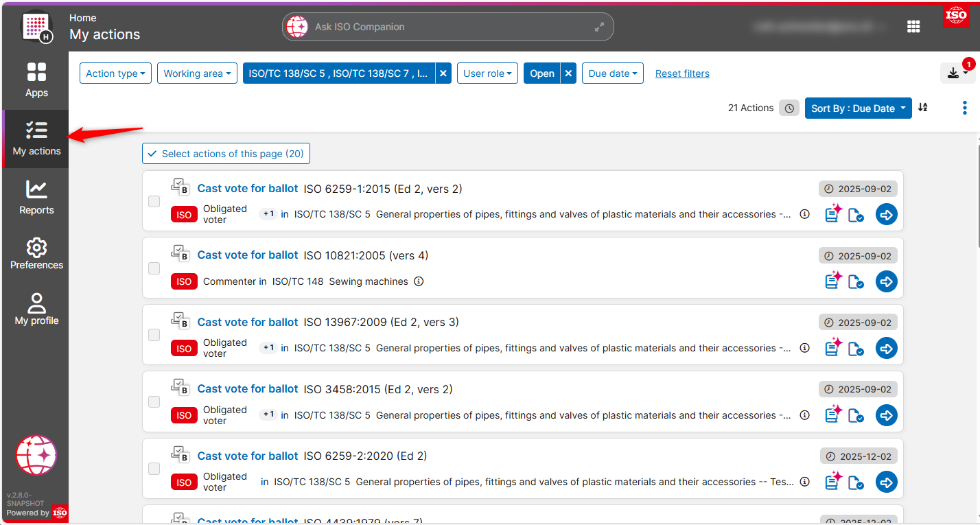
Task: Open the Action type filter dropdown
Action: coord(115,73)
